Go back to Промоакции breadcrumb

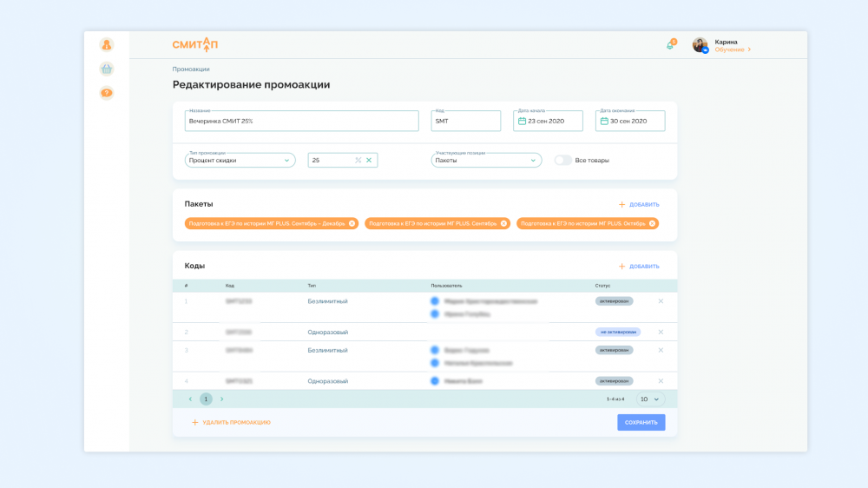(x=191, y=69)
